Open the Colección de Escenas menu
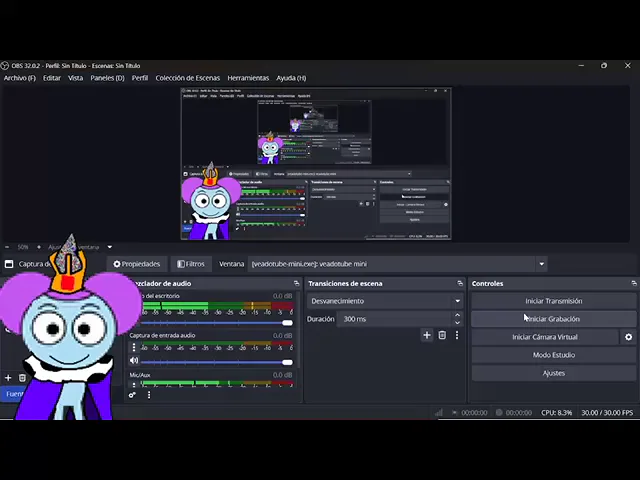Image resolution: width=640 pixels, height=480 pixels. (x=188, y=78)
